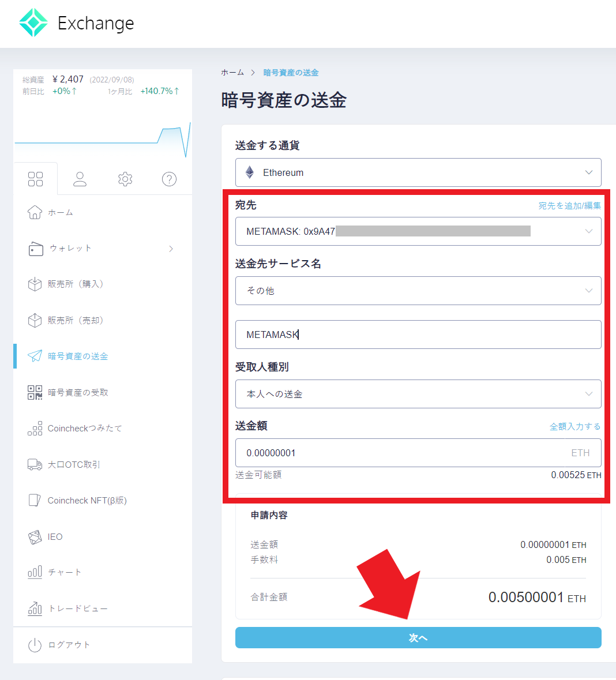Open the settings gear tab
The width and height of the screenshot is (616, 680).
click(x=125, y=179)
